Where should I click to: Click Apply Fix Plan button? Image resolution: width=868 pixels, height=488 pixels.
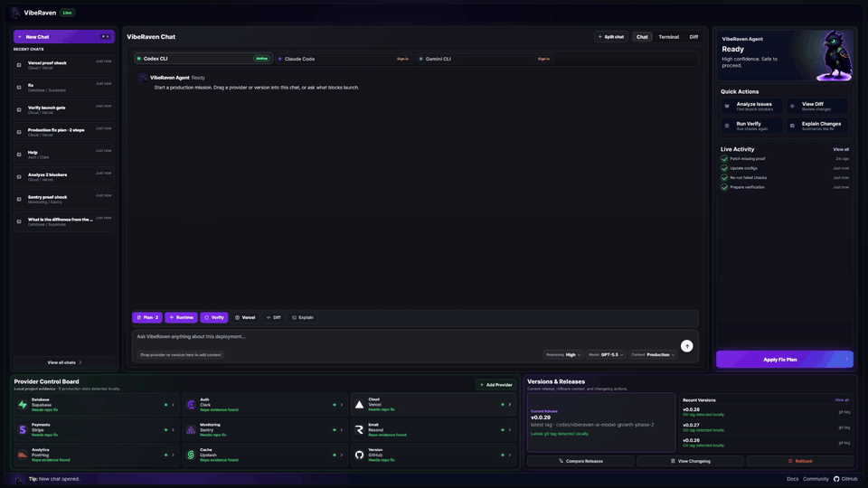(x=785, y=360)
